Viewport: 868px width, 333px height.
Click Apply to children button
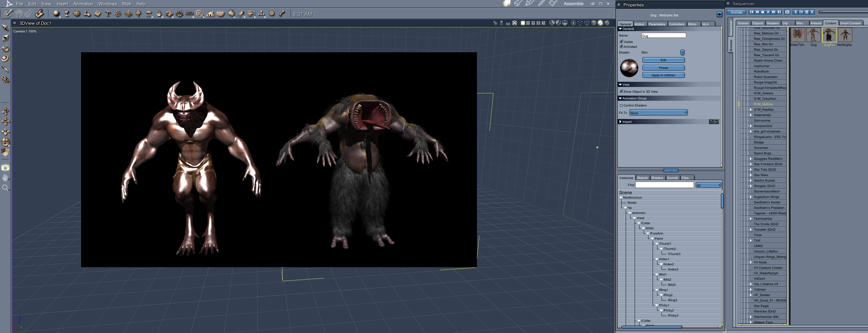[663, 75]
